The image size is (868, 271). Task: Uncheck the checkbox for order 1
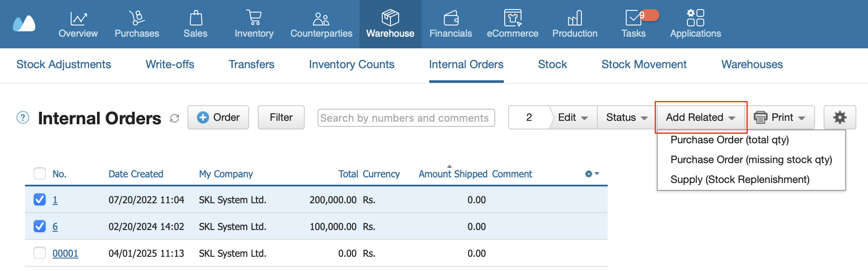(40, 199)
